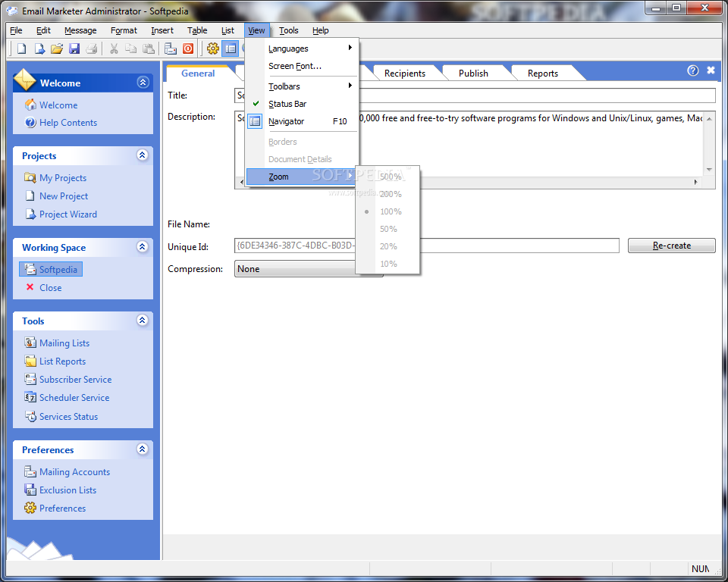Viewport: 728px width, 582px height.
Task: Select 200% zoom level
Action: 388,194
